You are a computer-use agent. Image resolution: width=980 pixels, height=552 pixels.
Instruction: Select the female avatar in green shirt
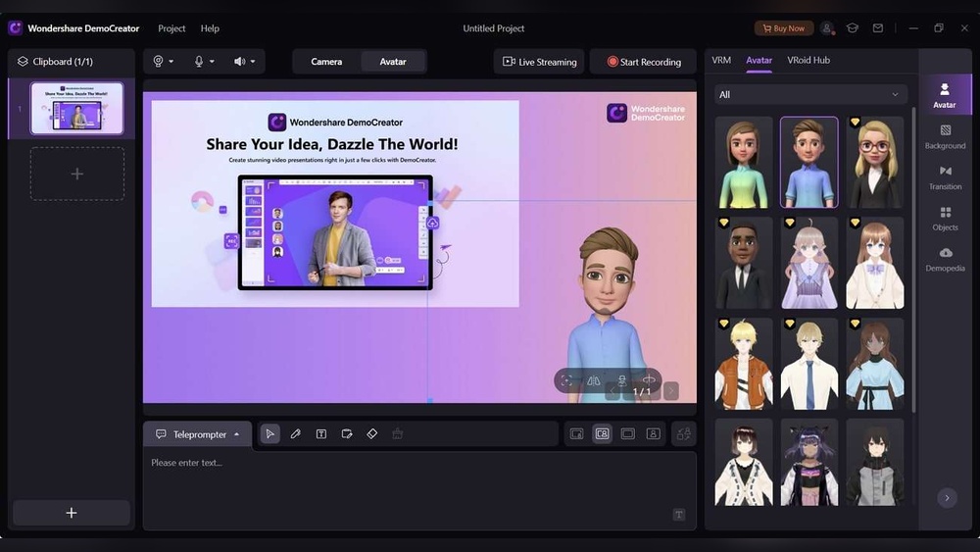coord(744,162)
